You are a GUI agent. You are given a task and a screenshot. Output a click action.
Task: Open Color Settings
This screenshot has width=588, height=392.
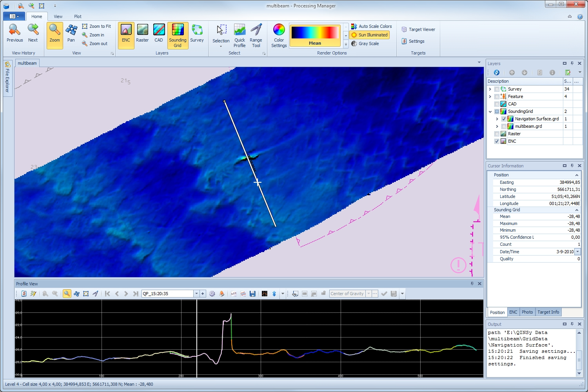(279, 35)
